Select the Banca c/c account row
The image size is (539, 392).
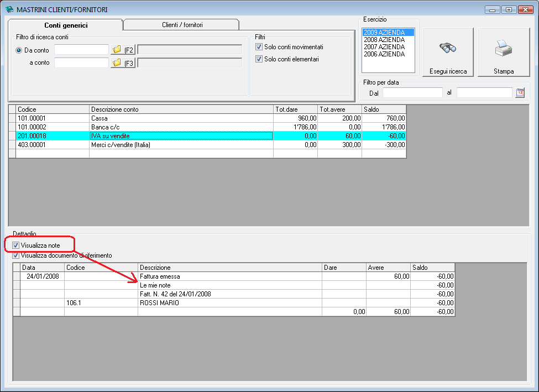(207, 127)
